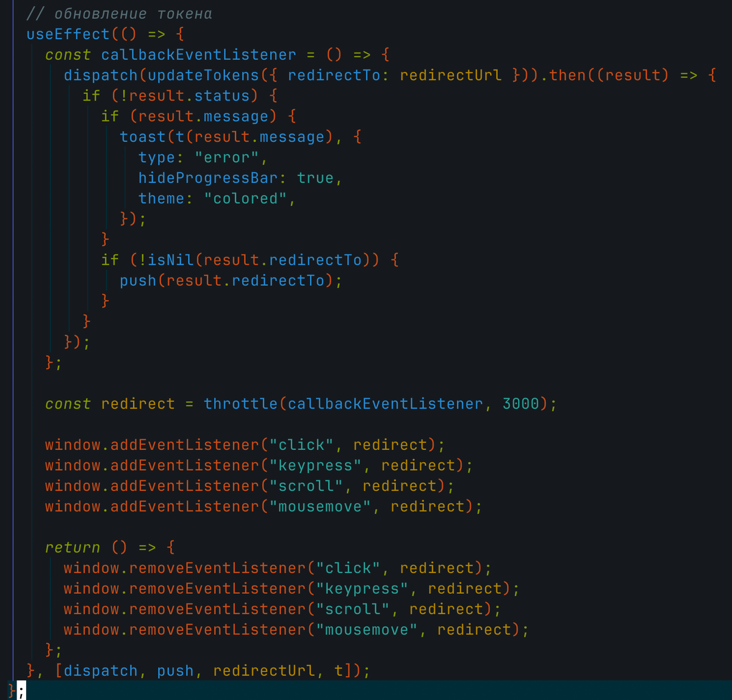
Task: Click redirect in the const redirect declaration
Action: (138, 404)
